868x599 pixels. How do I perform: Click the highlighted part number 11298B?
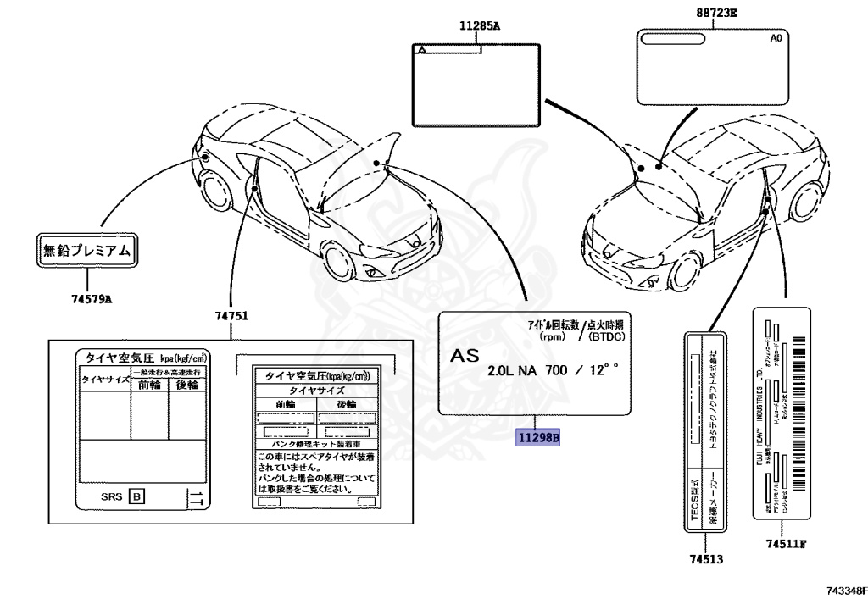click(539, 438)
